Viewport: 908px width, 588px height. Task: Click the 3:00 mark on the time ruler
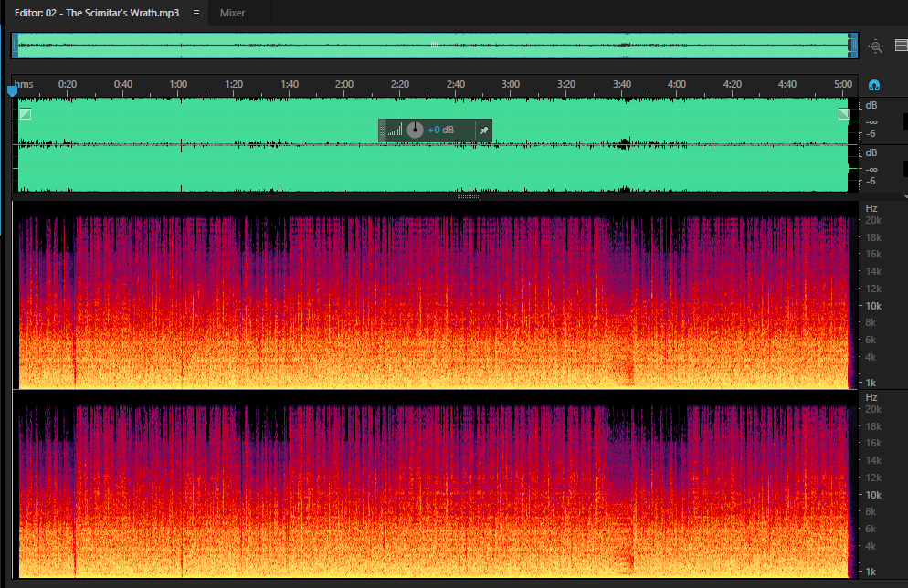tap(510, 85)
